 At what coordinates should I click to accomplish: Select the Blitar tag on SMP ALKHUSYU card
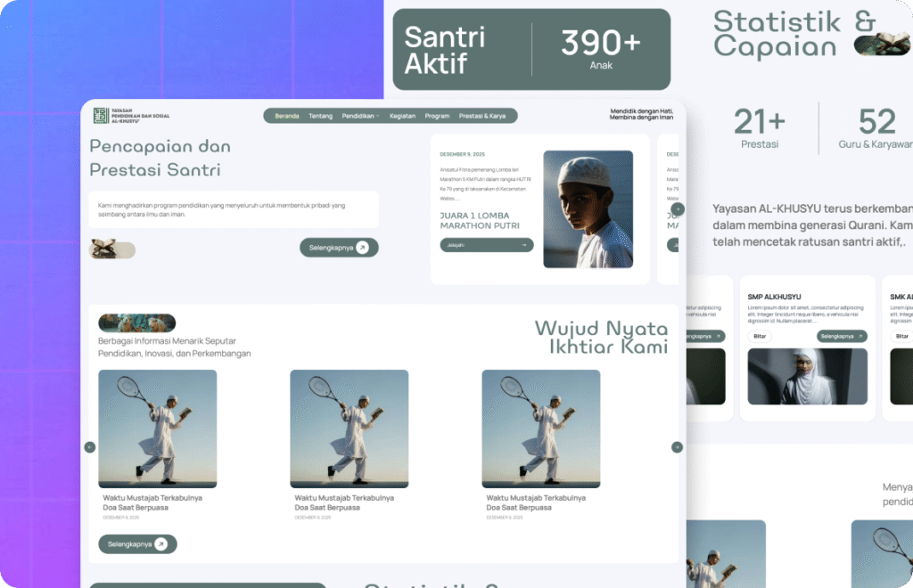click(x=760, y=336)
